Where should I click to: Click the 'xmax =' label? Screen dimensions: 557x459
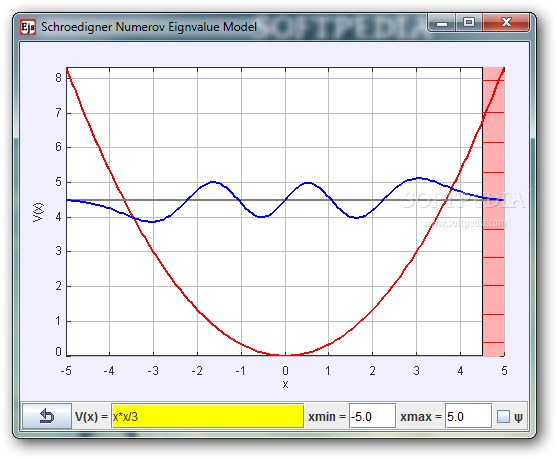point(421,416)
